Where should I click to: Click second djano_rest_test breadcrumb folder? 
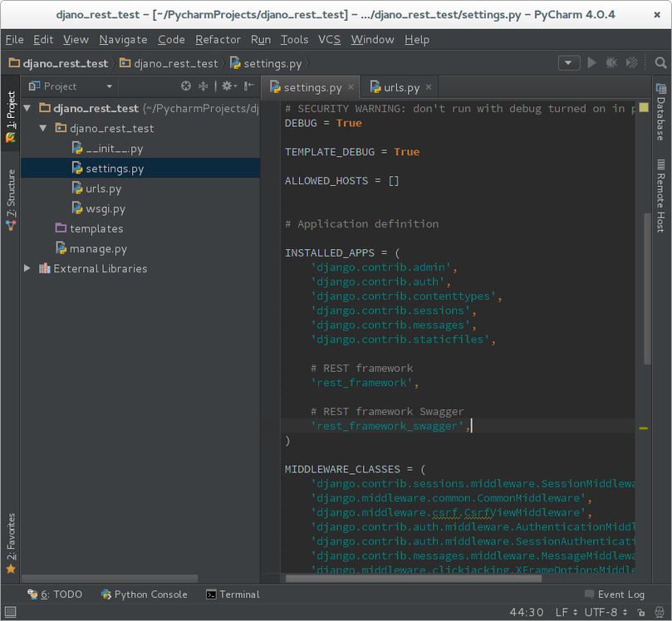(x=169, y=63)
